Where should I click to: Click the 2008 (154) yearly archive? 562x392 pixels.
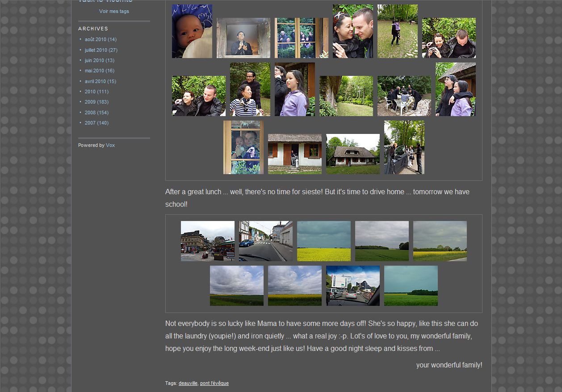pos(90,113)
